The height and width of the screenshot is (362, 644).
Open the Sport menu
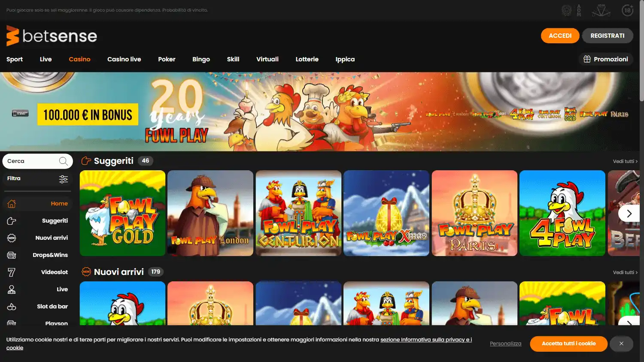15,59
